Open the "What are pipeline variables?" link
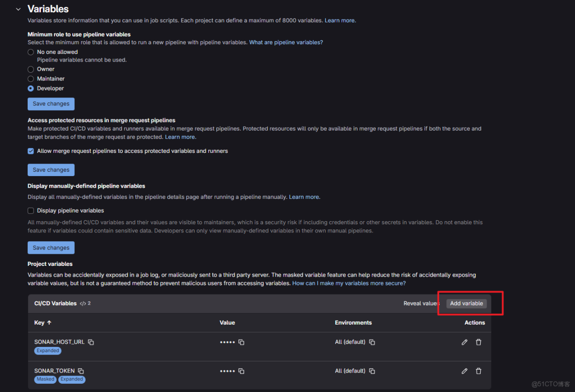This screenshot has height=392, width=575. 286,42
